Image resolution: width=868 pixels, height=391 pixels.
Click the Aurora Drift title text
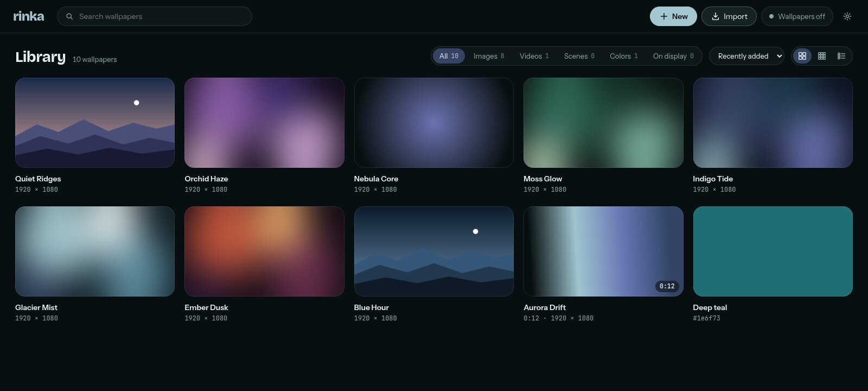[x=545, y=307]
